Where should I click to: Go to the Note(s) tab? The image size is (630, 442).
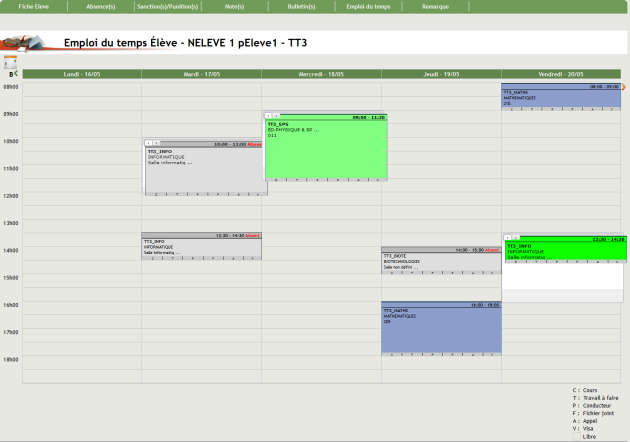pos(234,6)
